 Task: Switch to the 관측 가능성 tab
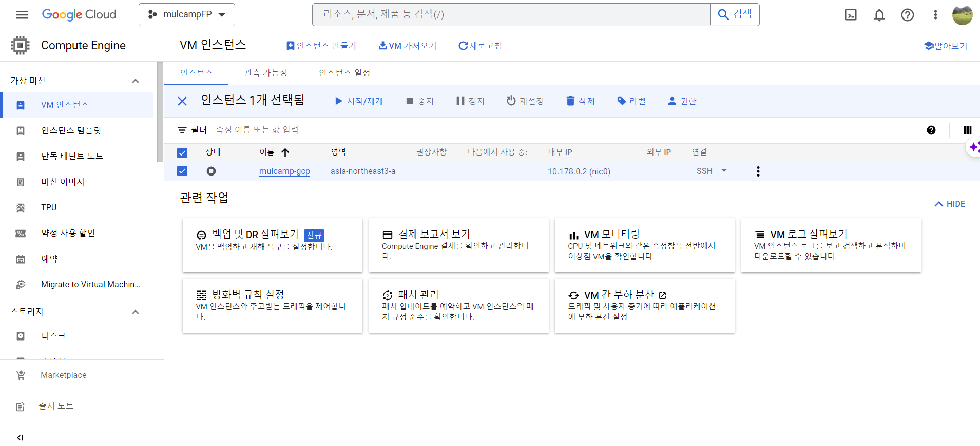(265, 73)
